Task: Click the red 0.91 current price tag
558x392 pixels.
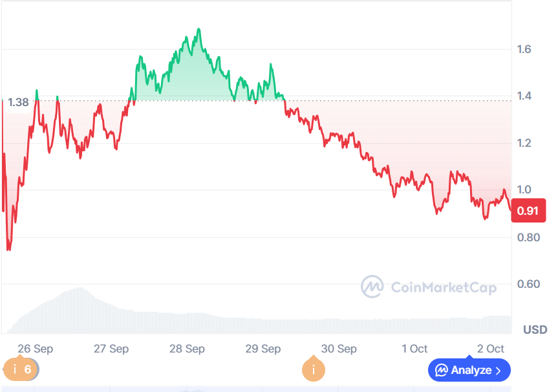Action: [x=528, y=211]
